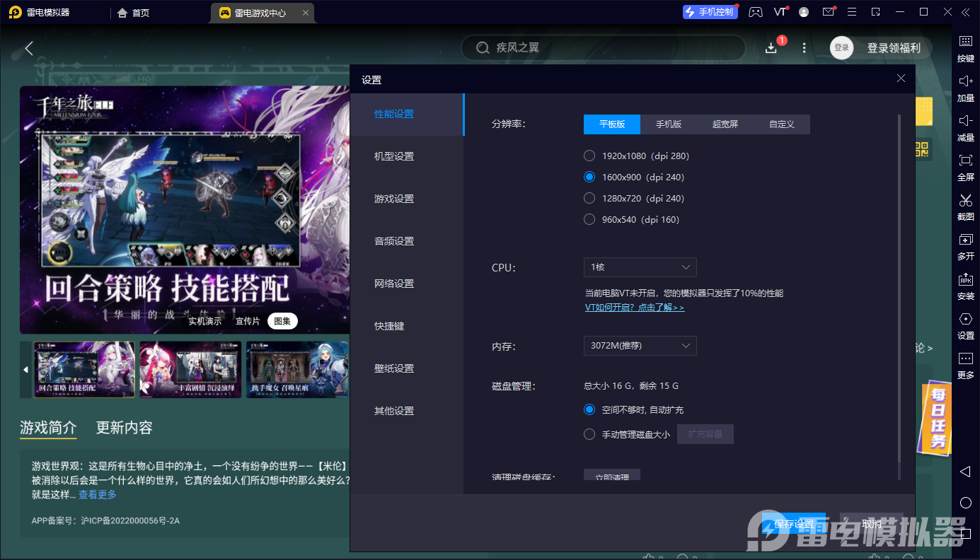Click the VT如何开启 help link
The height and width of the screenshot is (560, 980).
coord(634,308)
